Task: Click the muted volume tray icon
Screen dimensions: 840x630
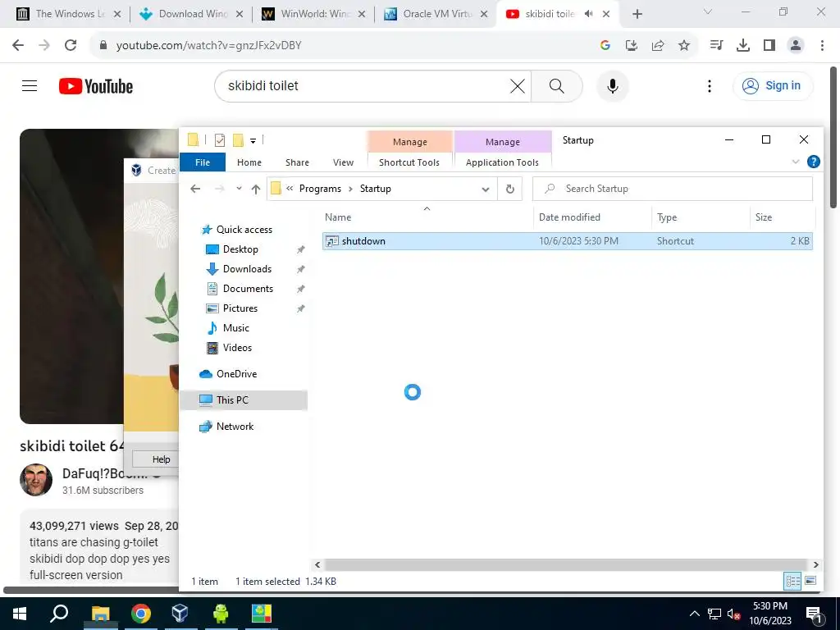Action: coord(733,614)
